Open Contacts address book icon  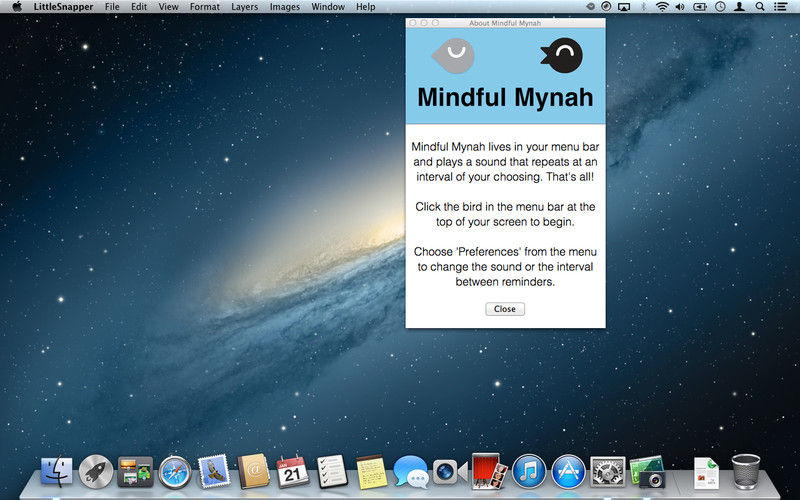tap(253, 471)
